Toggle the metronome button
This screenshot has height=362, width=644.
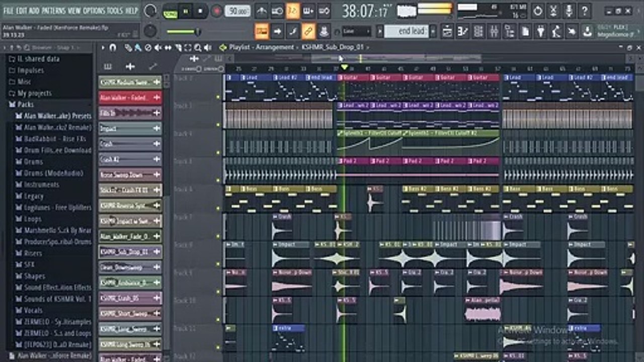pos(262,11)
